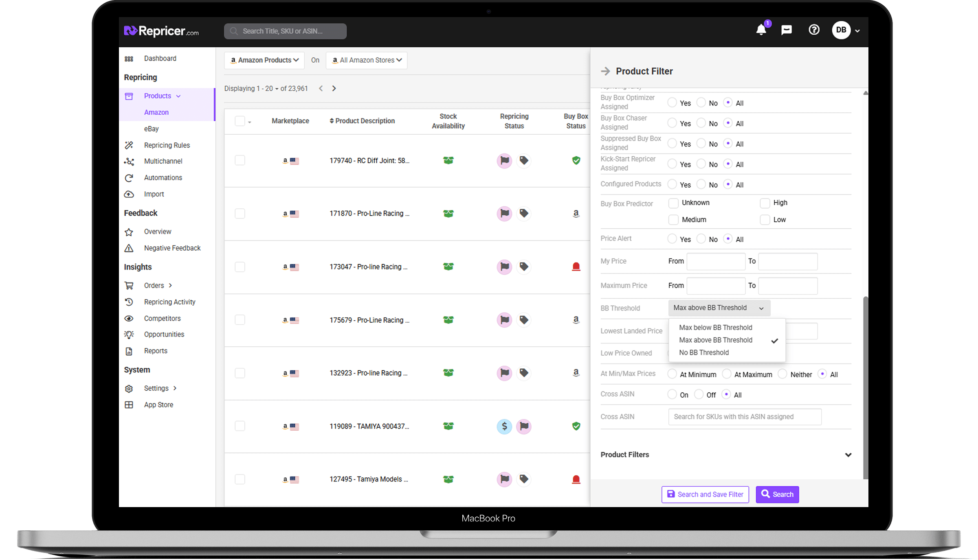Tick the checkbox for 175679 product row

(x=240, y=320)
